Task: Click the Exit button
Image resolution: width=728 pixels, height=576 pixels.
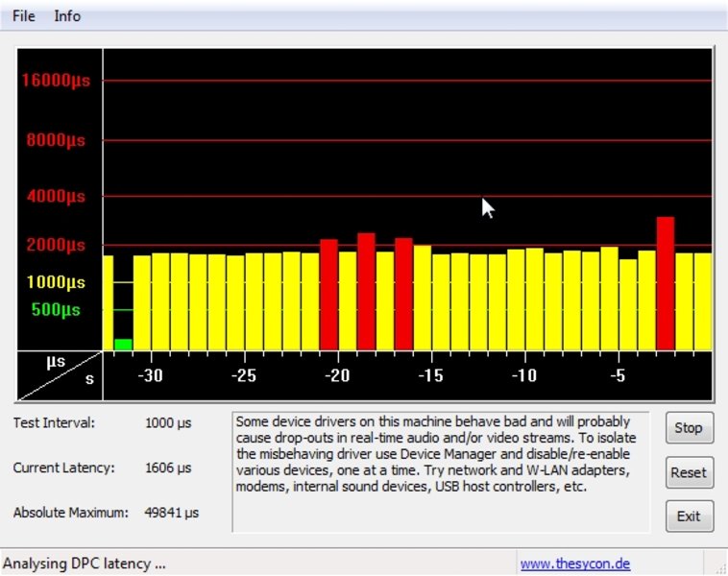Action: click(690, 516)
